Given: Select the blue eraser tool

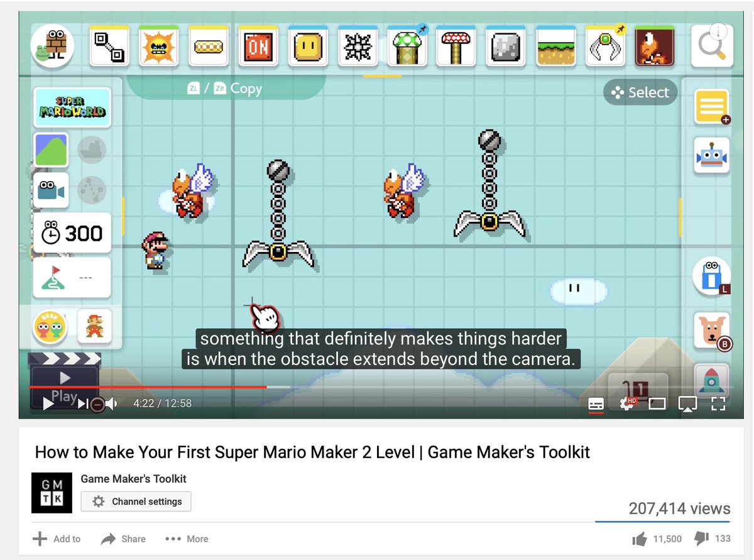Looking at the screenshot, I should pos(712,276).
